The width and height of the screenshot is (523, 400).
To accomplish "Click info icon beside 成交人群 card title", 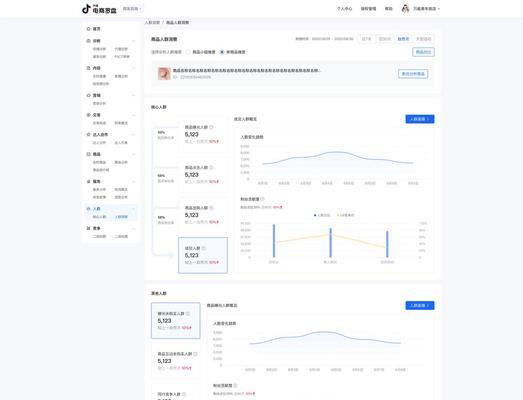I will coord(203,248).
